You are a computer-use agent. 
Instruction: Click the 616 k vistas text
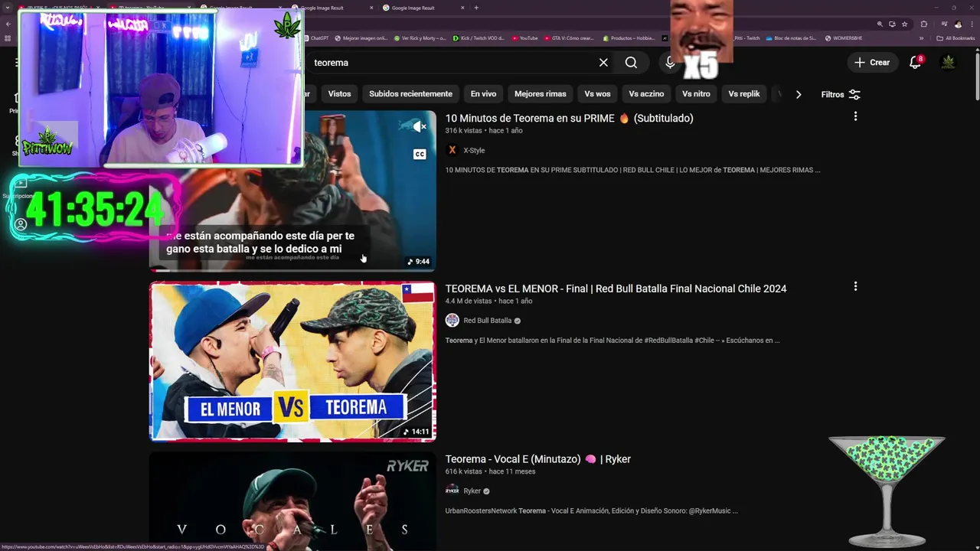pyautogui.click(x=464, y=471)
